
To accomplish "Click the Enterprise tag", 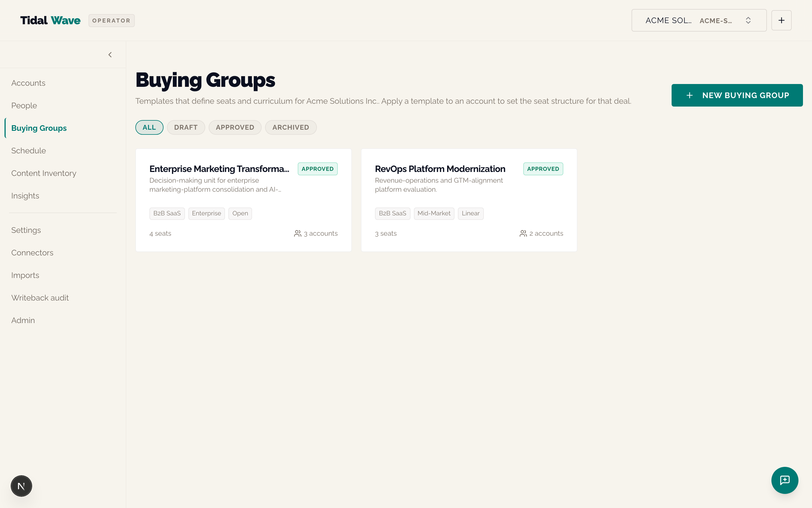I will pos(206,213).
